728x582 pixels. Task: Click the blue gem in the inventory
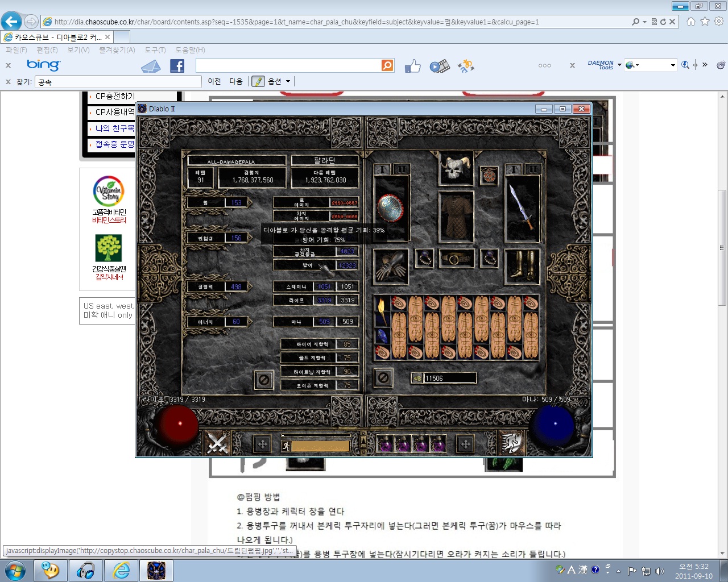coord(382,335)
